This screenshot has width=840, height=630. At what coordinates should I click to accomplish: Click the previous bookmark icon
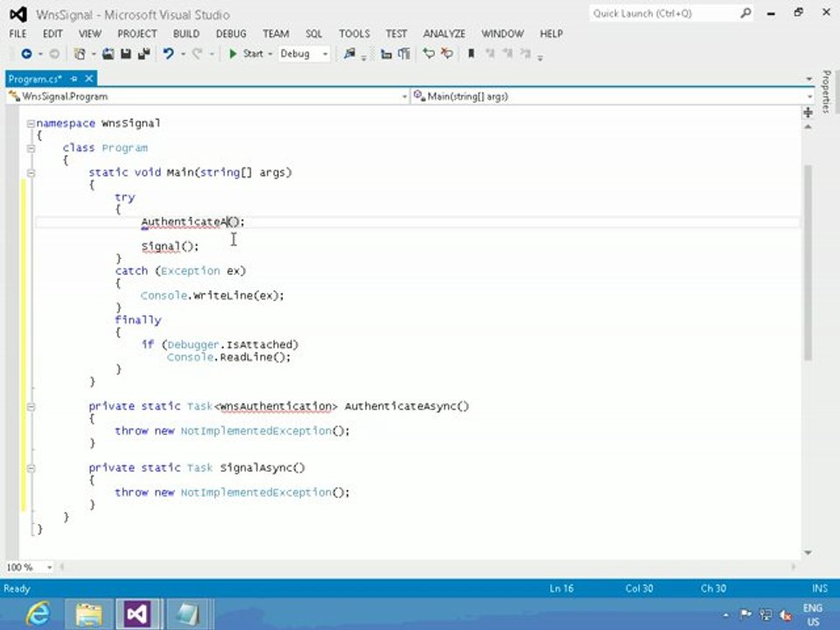coord(489,53)
